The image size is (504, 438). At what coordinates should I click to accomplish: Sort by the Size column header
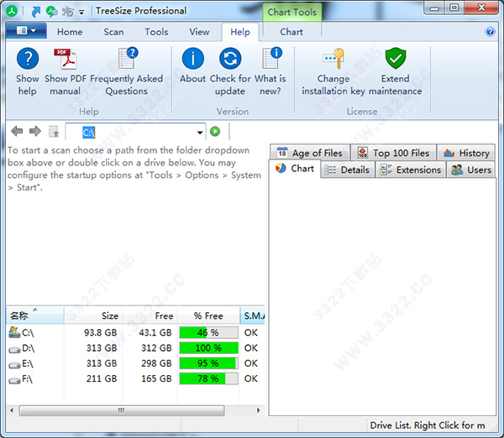click(x=93, y=315)
